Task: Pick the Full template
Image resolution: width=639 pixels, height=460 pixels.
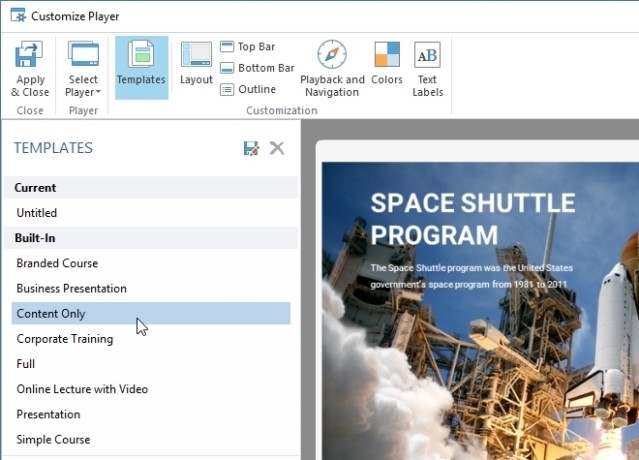Action: click(151, 364)
